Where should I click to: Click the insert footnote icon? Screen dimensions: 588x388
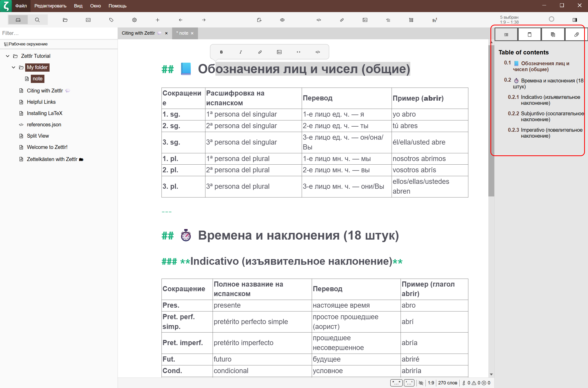point(434,20)
